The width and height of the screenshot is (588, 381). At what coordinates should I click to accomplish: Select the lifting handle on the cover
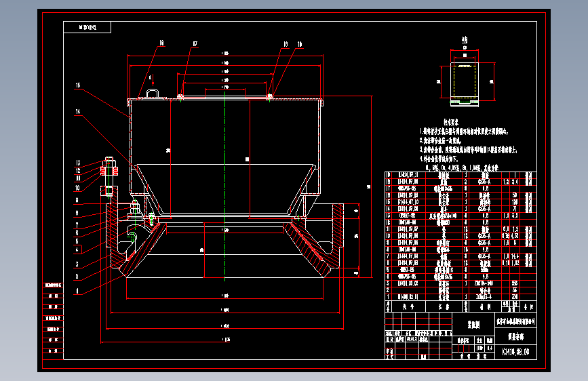point(153,93)
